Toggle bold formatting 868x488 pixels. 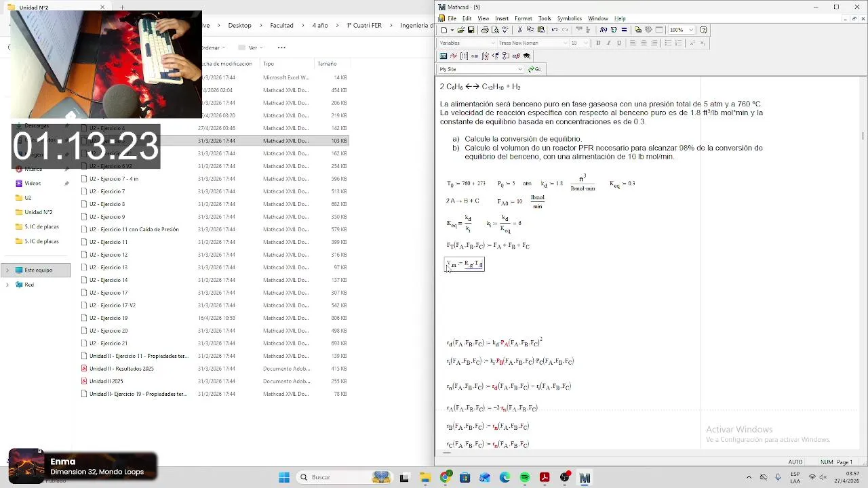click(x=598, y=43)
